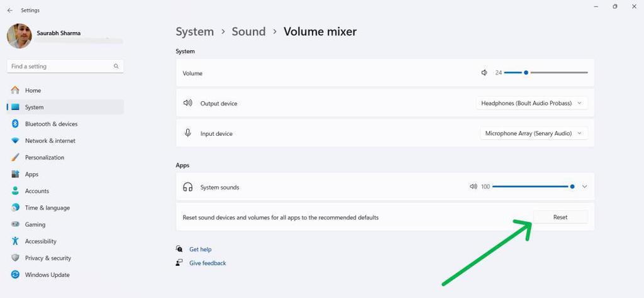Click the Windows Update icon
Image resolution: width=644 pixels, height=298 pixels.
(15, 275)
